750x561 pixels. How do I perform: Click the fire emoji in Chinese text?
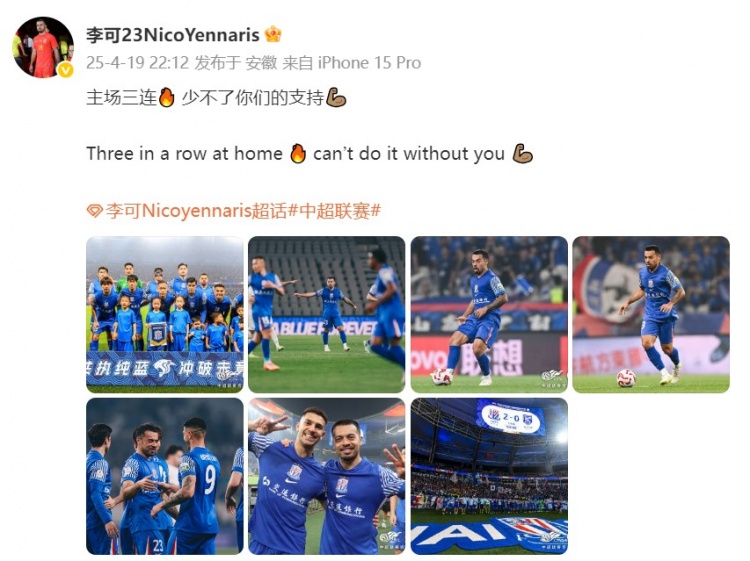pyautogui.click(x=166, y=98)
